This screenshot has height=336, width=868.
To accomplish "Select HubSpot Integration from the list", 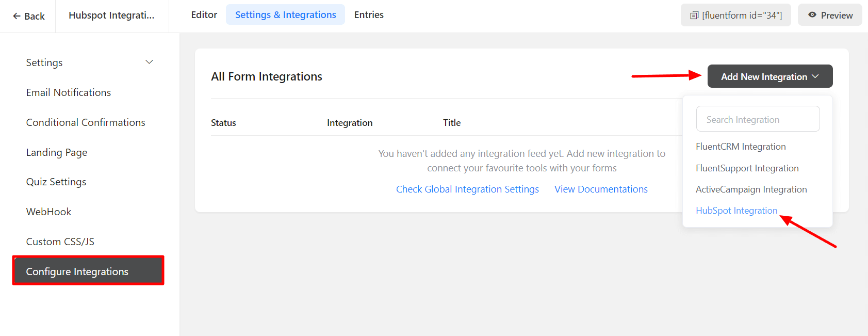I will click(736, 211).
